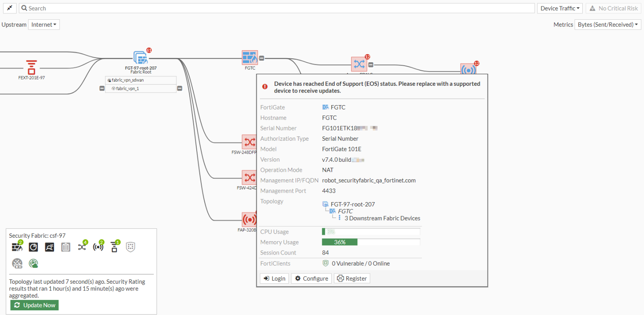Select the FortiGate firewall icon in Security Fabric panel

click(17, 247)
